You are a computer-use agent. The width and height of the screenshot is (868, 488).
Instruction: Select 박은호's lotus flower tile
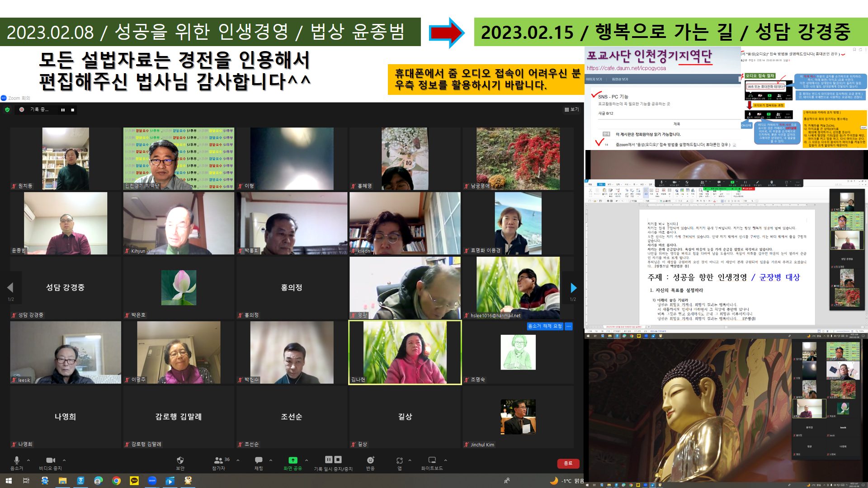tap(179, 288)
